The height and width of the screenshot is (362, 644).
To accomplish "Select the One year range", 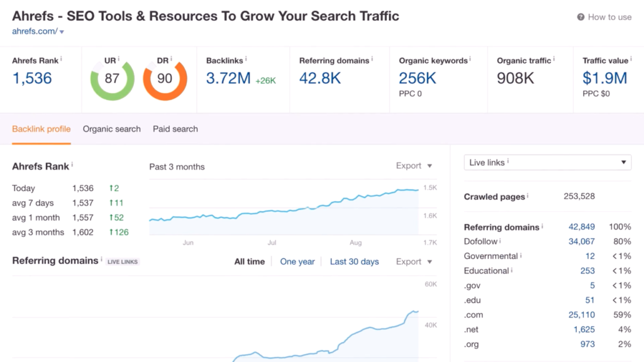I will (x=297, y=262).
